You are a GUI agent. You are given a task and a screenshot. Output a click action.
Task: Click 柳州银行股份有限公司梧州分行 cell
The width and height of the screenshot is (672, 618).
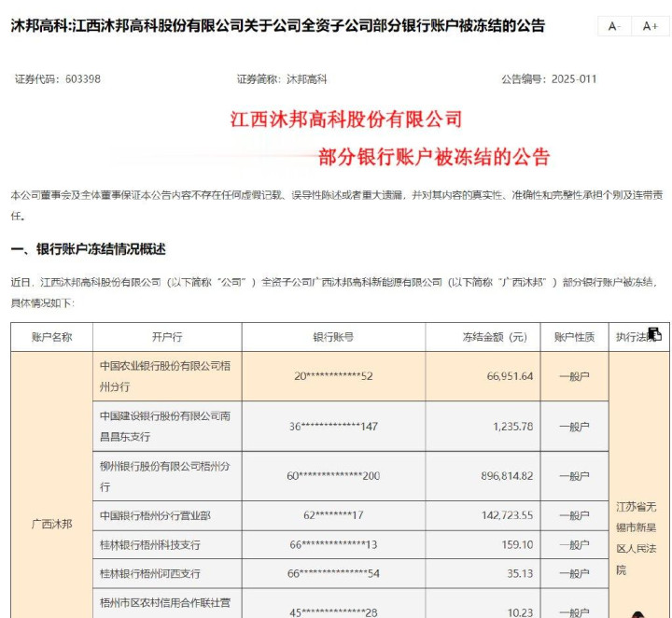pos(167,476)
